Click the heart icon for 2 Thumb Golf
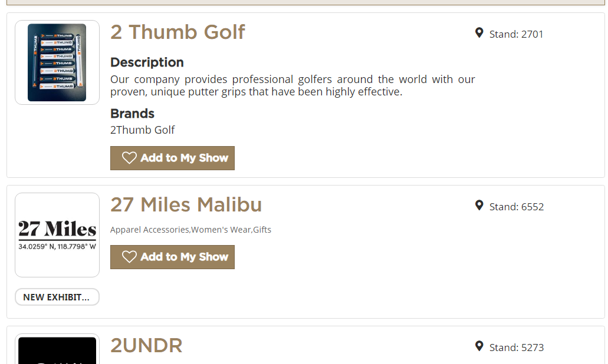 [129, 158]
